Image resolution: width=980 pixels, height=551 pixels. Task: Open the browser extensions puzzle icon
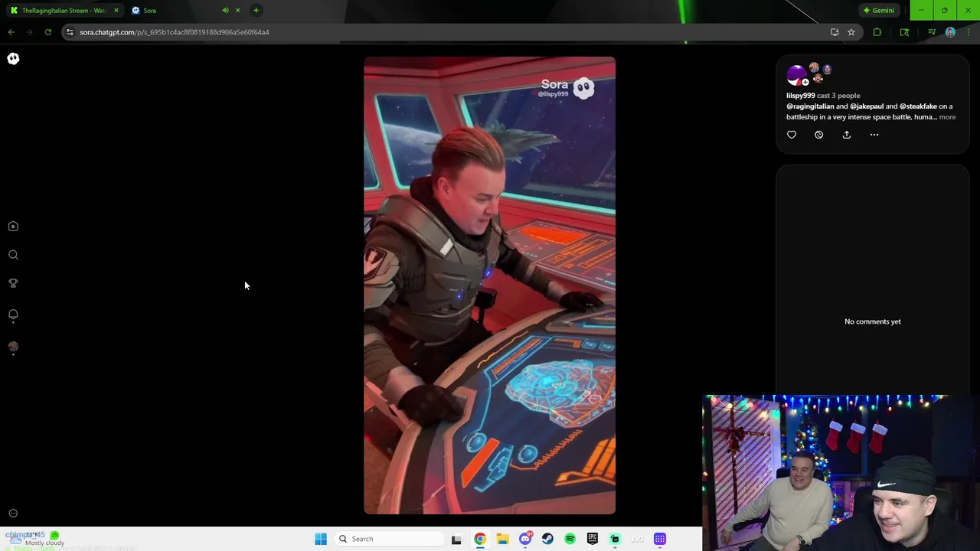tap(877, 32)
